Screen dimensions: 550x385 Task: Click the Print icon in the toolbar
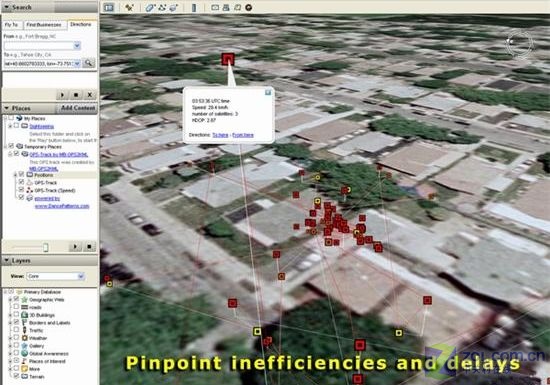click(226, 7)
